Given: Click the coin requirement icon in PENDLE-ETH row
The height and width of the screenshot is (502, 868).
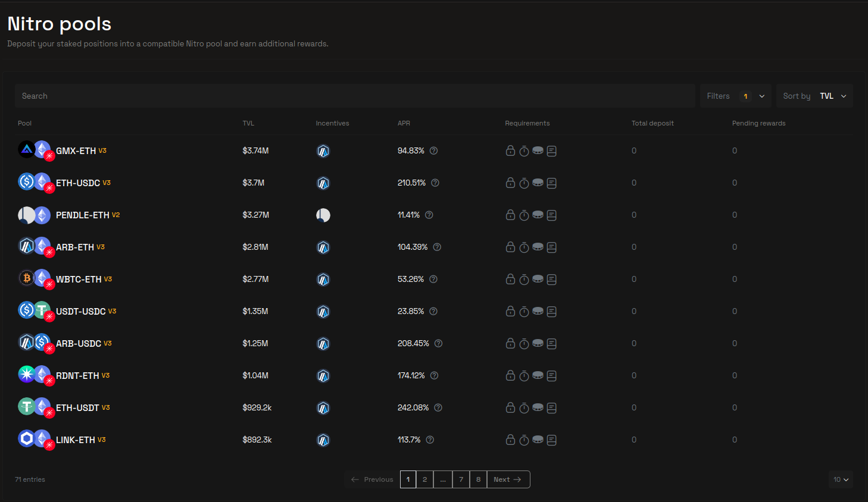Looking at the screenshot, I should pyautogui.click(x=538, y=215).
